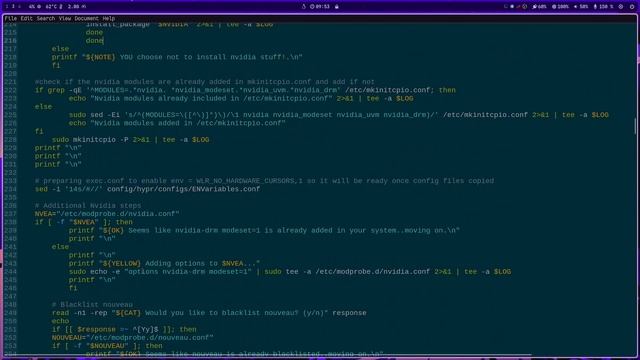The height and width of the screenshot is (360, 640).
Task: Click the 'read -n1 -rep' line
Action: pos(209,313)
